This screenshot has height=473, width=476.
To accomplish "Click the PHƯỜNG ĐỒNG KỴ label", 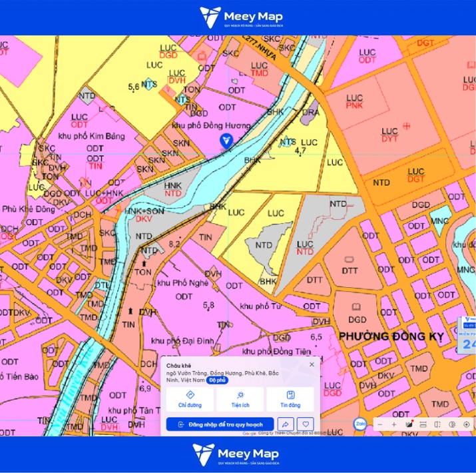I will pos(391,336).
